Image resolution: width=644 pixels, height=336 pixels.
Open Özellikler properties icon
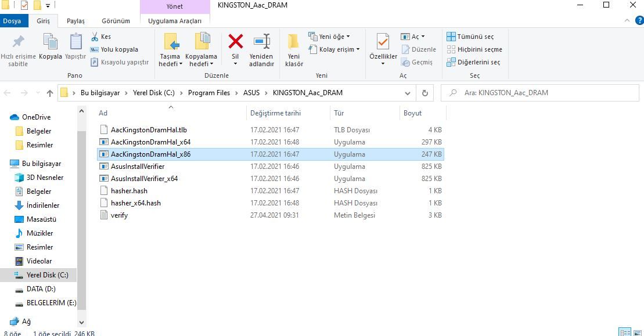click(383, 49)
